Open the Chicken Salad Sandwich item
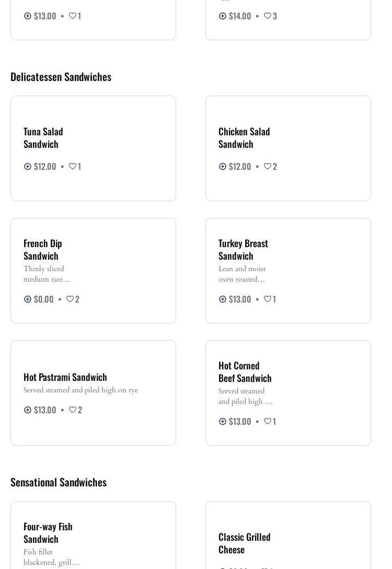 pos(244,137)
